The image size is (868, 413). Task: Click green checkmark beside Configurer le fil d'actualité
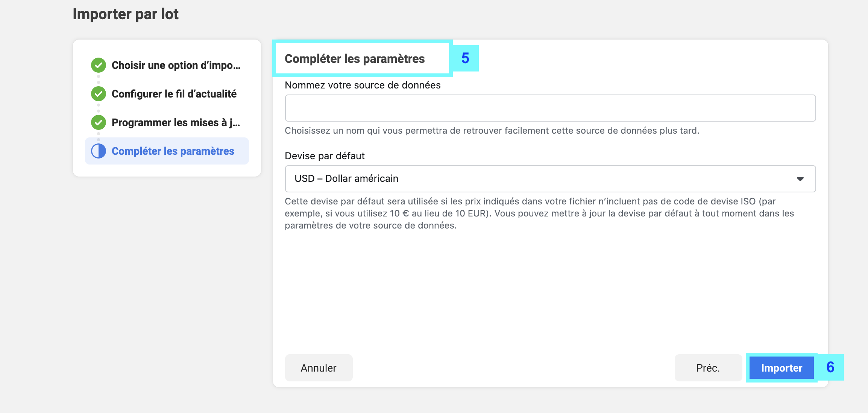point(99,94)
